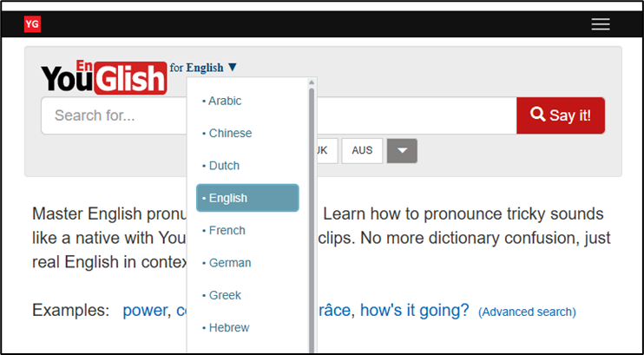The height and width of the screenshot is (355, 644).
Task: Open the hamburger navigation menu
Action: [601, 24]
